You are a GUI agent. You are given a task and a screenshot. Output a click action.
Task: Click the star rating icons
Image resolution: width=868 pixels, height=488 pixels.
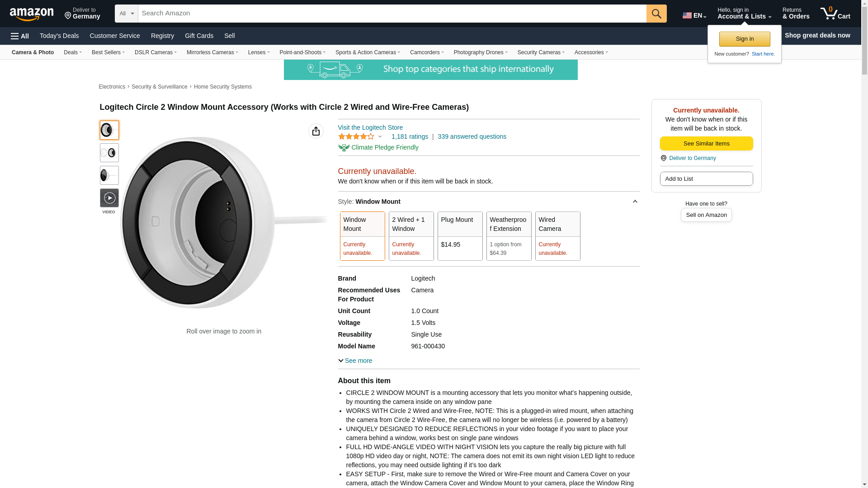[x=356, y=136]
